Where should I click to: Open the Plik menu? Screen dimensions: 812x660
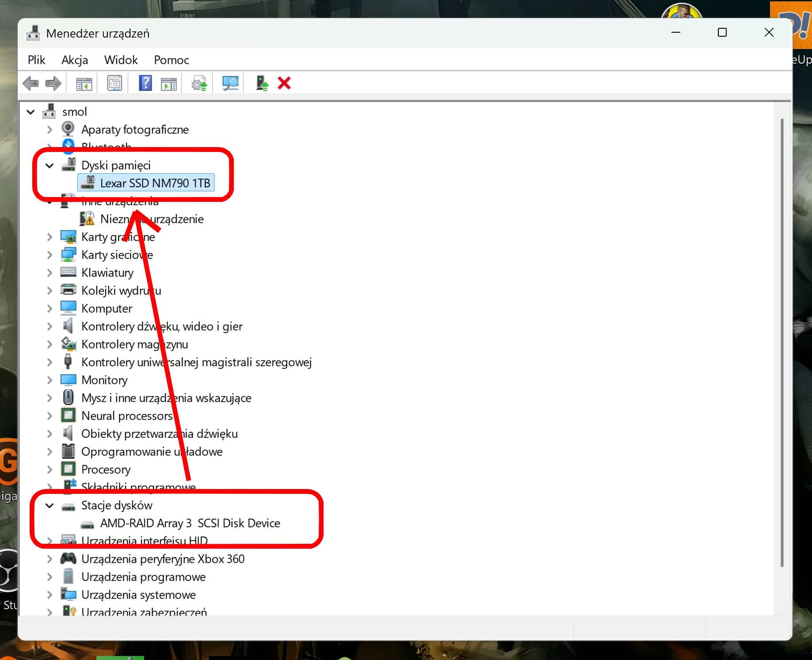[x=36, y=60]
